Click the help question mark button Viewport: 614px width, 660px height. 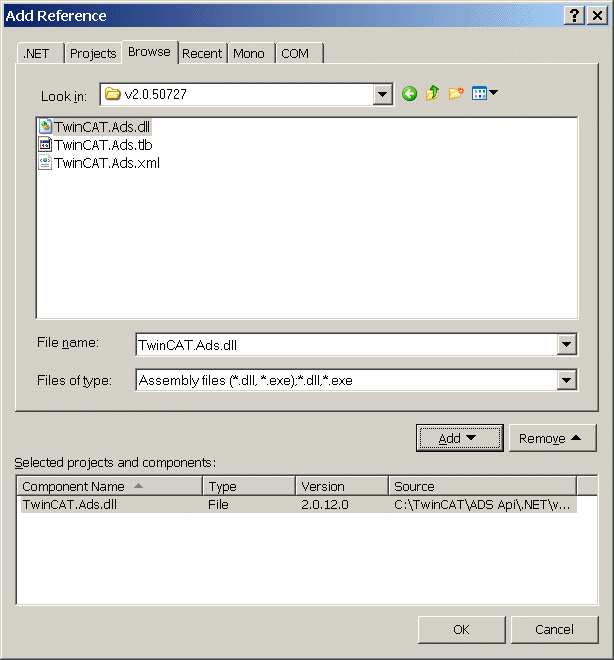pyautogui.click(x=574, y=16)
